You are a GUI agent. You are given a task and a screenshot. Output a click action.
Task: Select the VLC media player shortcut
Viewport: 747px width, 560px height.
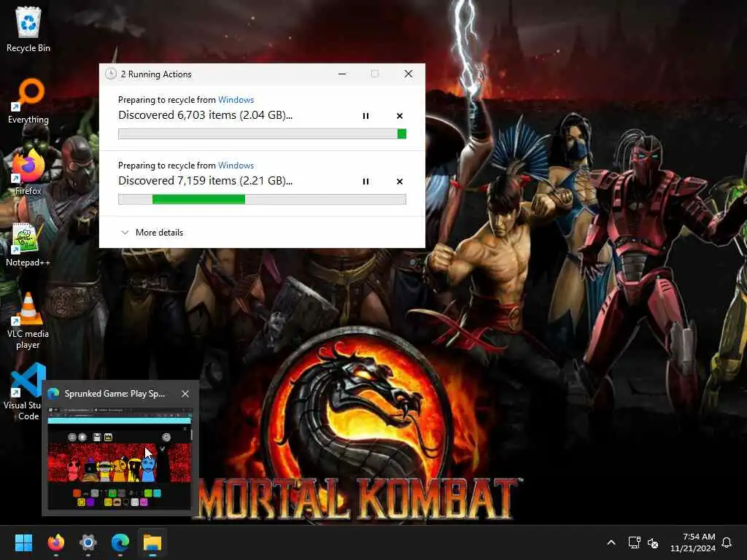[x=28, y=321]
